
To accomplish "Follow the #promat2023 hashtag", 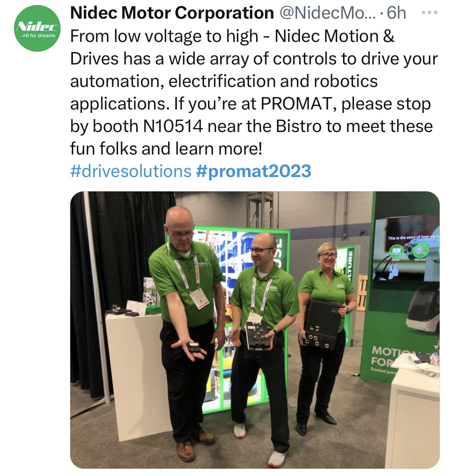I will [254, 171].
